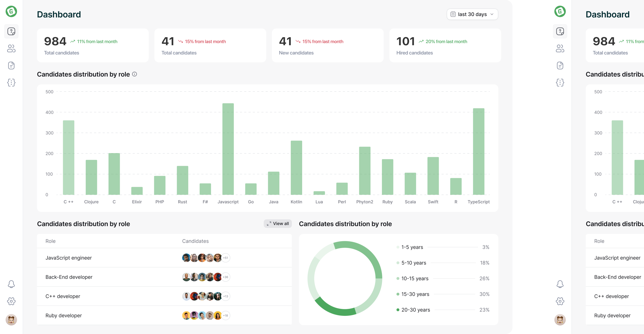This screenshot has width=644, height=334.
Task: Click the +51 candidates badge
Action: coord(225,258)
